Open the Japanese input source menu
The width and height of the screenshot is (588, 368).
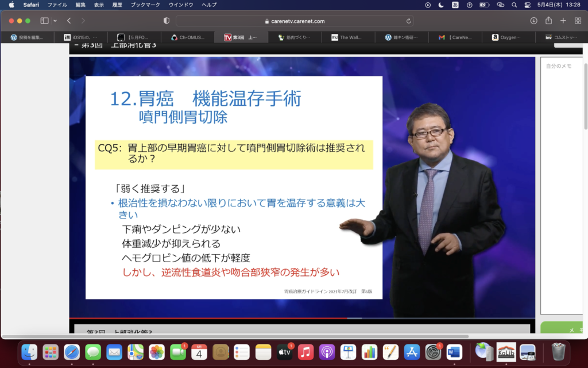point(455,5)
